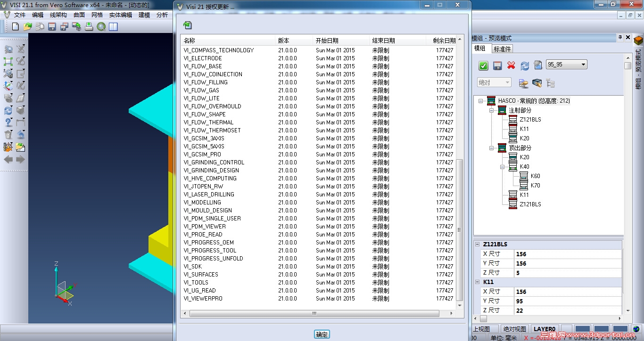Select the zoom window icon with green corners
The width and height of the screenshot is (644, 341).
pos(8,61)
